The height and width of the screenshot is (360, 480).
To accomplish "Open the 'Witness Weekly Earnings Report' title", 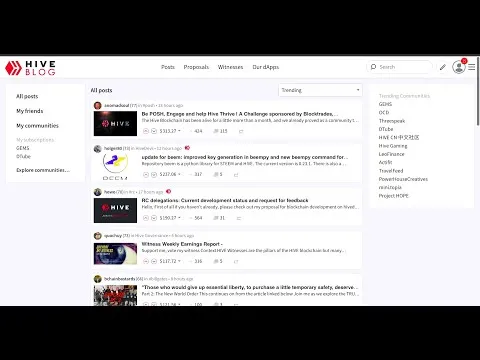I will (x=182, y=244).
